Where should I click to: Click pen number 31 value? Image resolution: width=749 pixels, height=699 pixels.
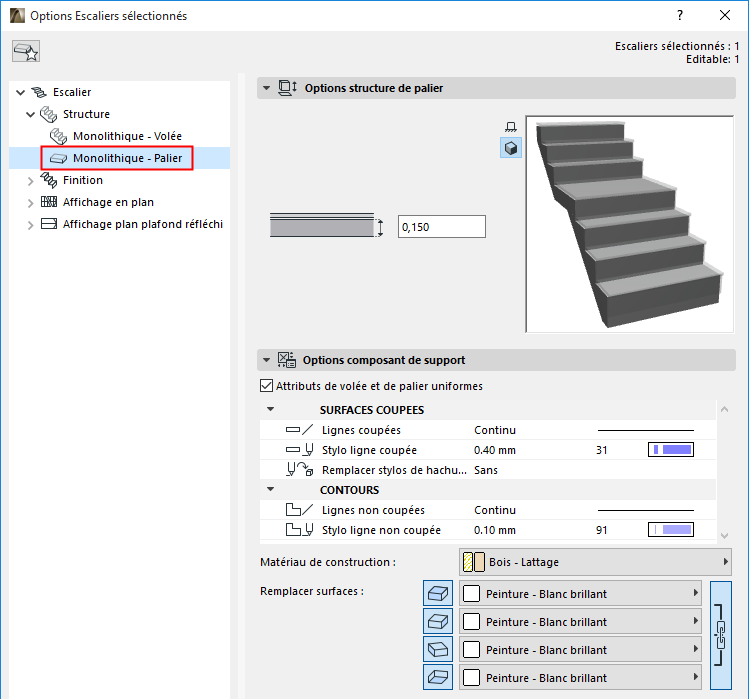pos(601,450)
